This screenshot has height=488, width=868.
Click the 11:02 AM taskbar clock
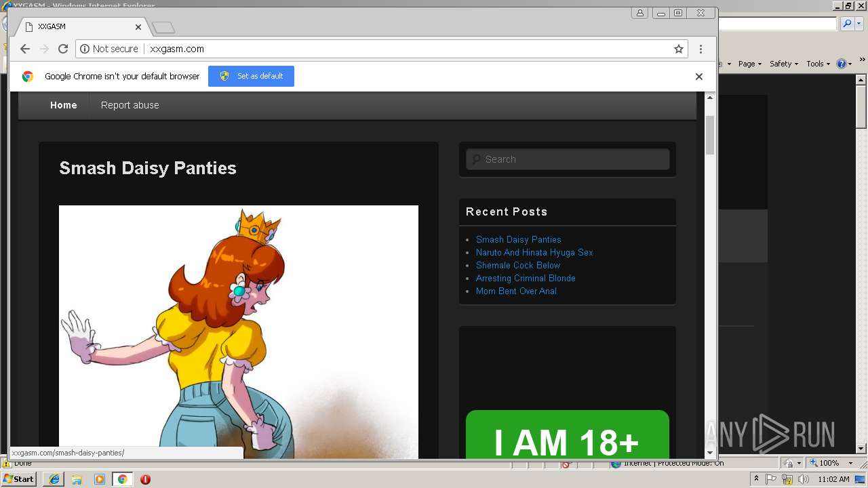833,479
